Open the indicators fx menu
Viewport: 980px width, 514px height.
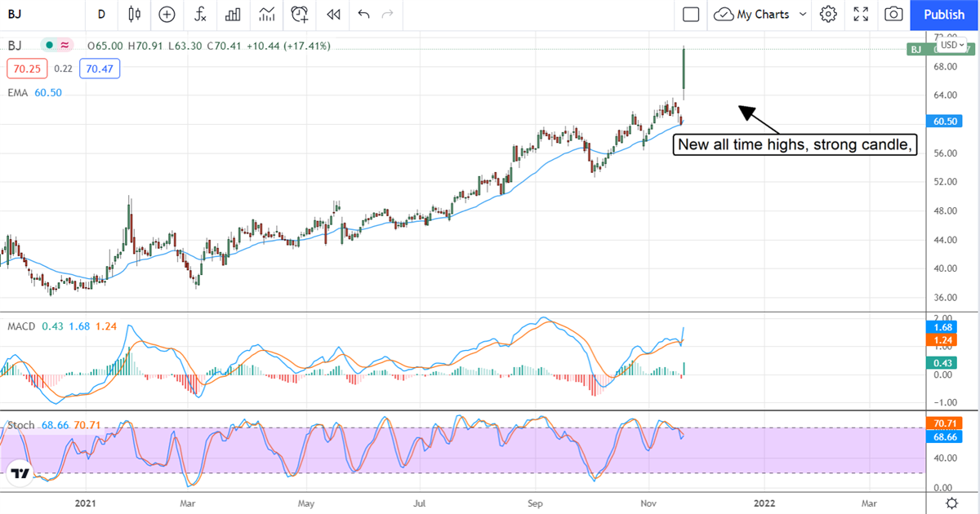(x=200, y=14)
